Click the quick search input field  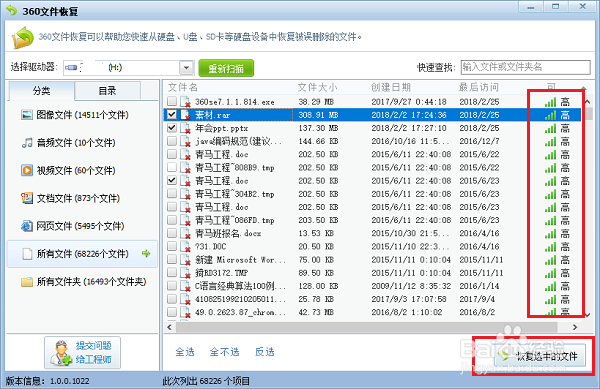525,67
